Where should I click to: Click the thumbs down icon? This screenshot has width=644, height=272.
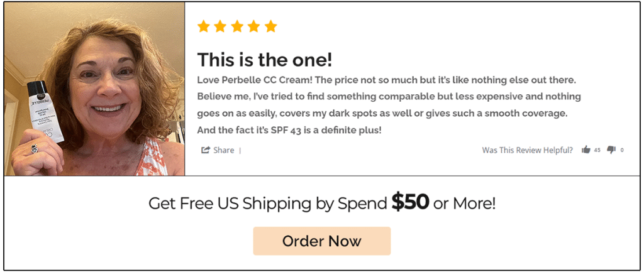point(611,150)
